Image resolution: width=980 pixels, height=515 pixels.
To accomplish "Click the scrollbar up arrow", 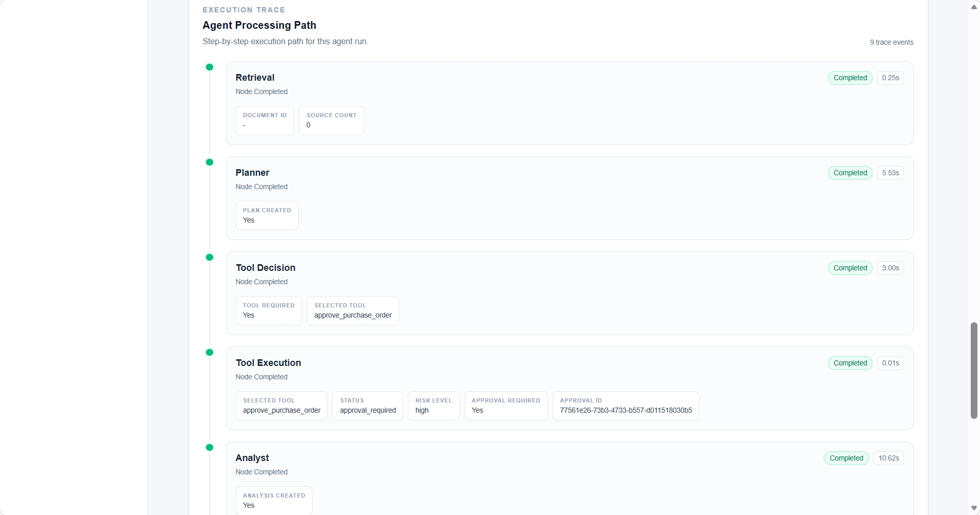I will pyautogui.click(x=974, y=7).
